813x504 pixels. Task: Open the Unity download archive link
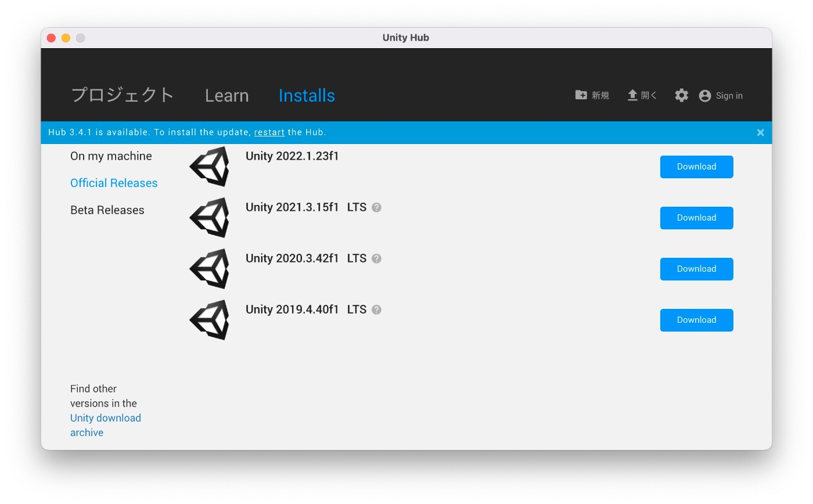106,425
